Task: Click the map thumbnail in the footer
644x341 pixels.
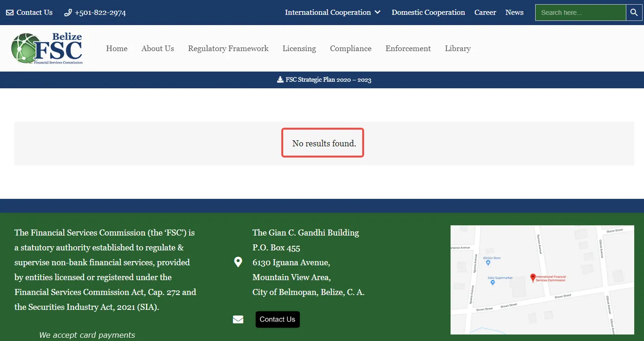Action: 542,280
